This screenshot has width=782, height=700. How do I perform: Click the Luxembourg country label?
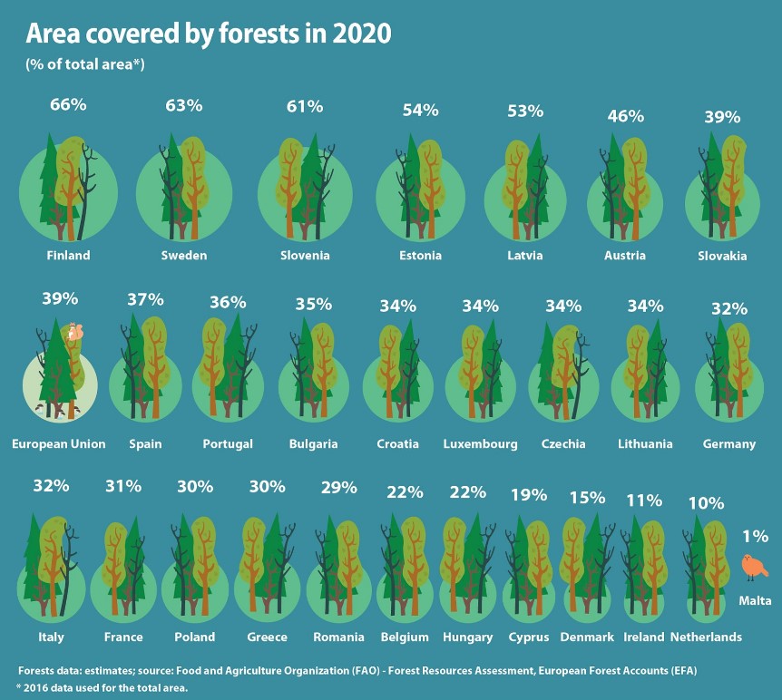click(480, 444)
